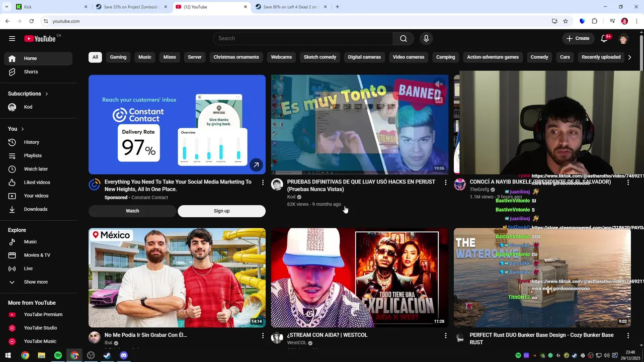Select the Music category chip
The height and width of the screenshot is (362, 644).
tap(145, 57)
